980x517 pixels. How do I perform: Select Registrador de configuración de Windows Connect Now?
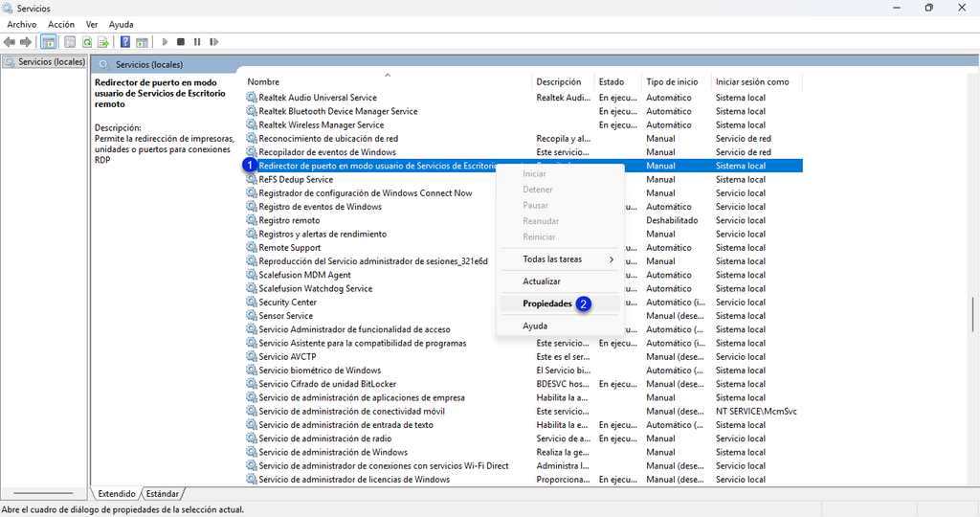tap(366, 193)
